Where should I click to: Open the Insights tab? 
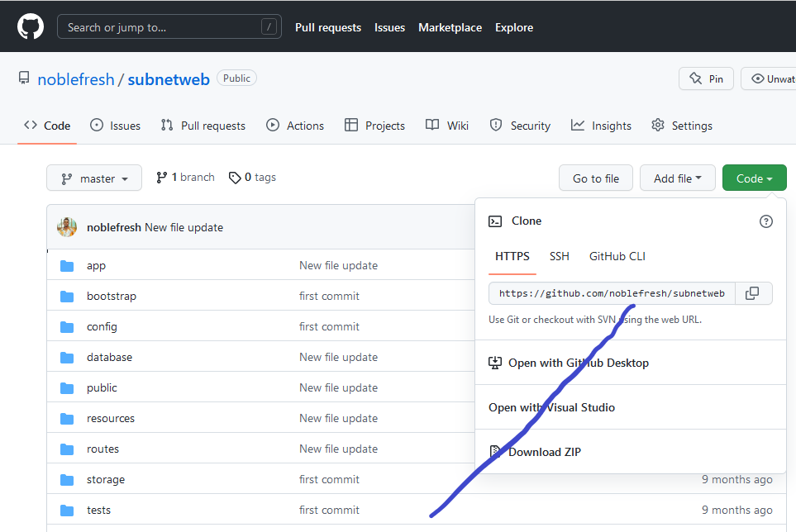pos(601,126)
